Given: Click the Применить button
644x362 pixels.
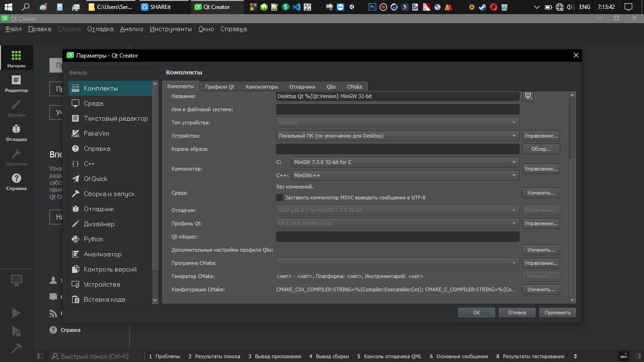Looking at the screenshot, I should coord(558,313).
